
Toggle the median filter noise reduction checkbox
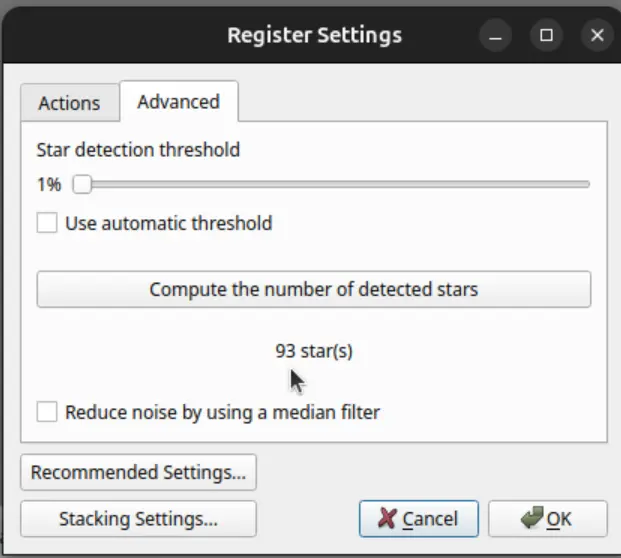[47, 411]
